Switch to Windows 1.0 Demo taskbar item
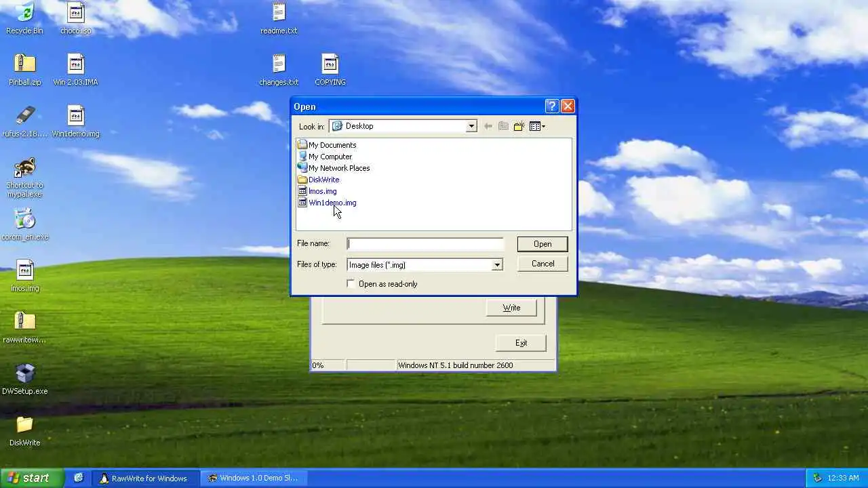This screenshot has width=868, height=488. click(255, 478)
